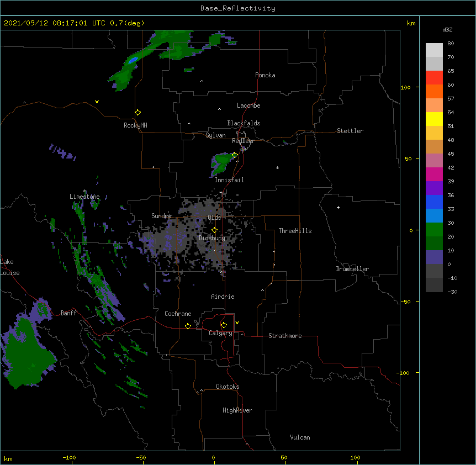
Task: Click the red 65 dBZ legend swatch
Action: tap(434, 78)
